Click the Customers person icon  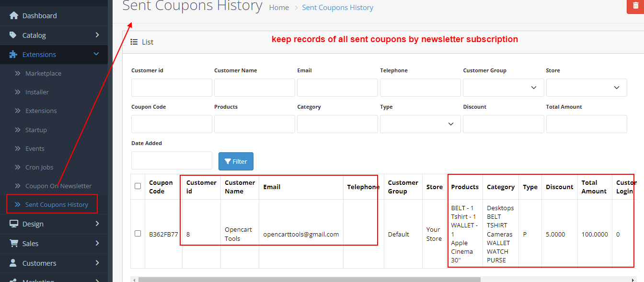pos(13,263)
